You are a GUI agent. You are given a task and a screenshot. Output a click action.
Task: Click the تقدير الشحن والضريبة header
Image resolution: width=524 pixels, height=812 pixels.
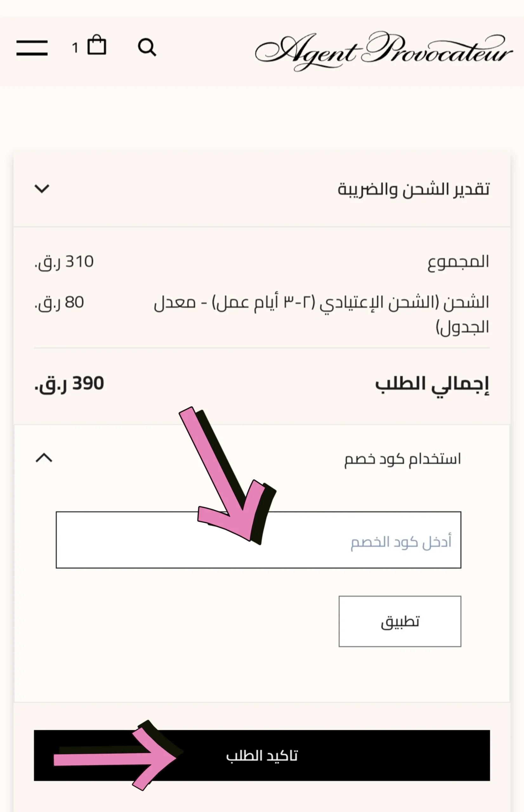coord(413,189)
